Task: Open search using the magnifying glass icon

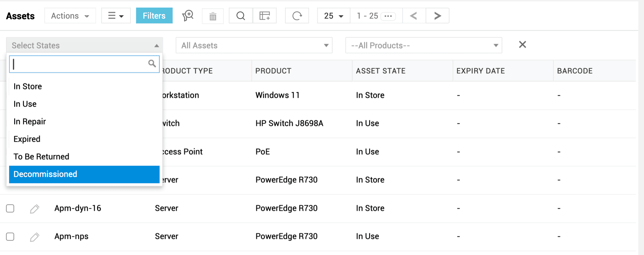Action: [x=240, y=16]
